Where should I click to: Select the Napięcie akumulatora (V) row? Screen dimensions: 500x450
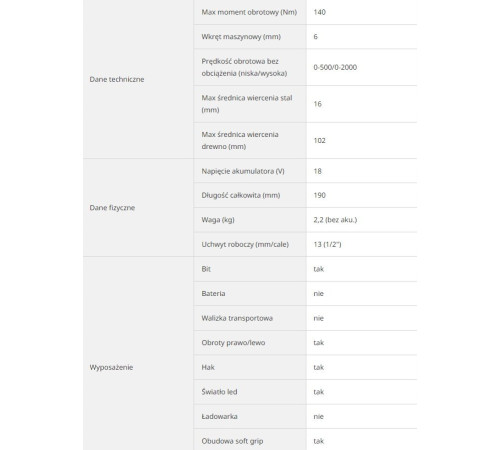[x=305, y=171]
